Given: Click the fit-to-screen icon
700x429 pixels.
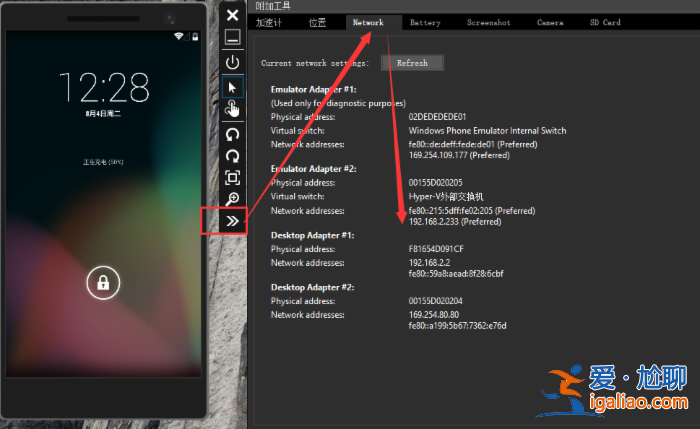Looking at the screenshot, I should pos(232,178).
